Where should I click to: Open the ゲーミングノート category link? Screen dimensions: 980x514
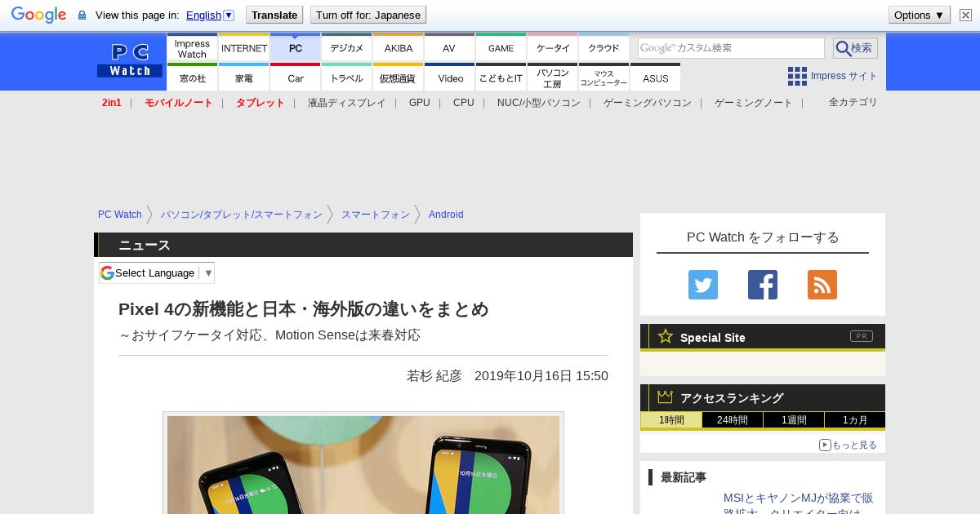[x=754, y=103]
